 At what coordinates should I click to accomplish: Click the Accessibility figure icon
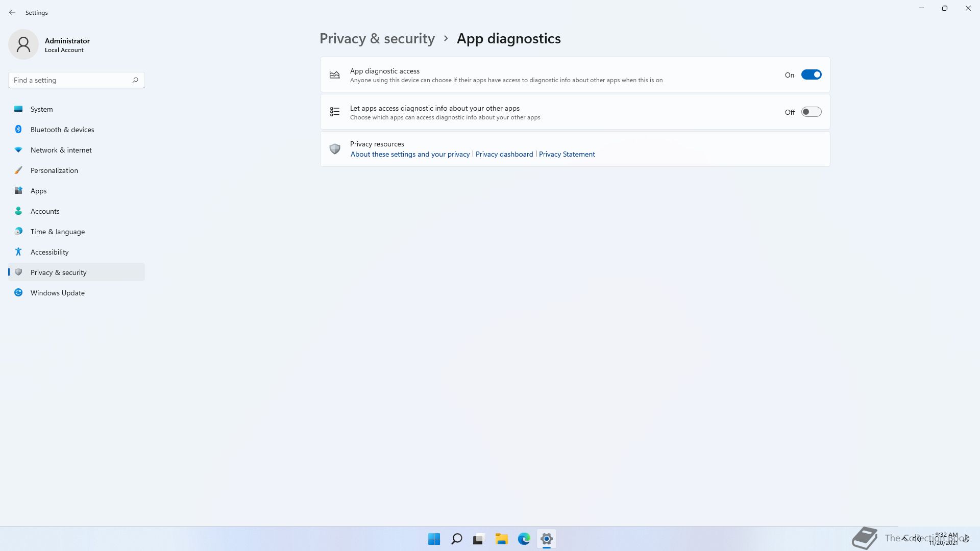point(18,252)
